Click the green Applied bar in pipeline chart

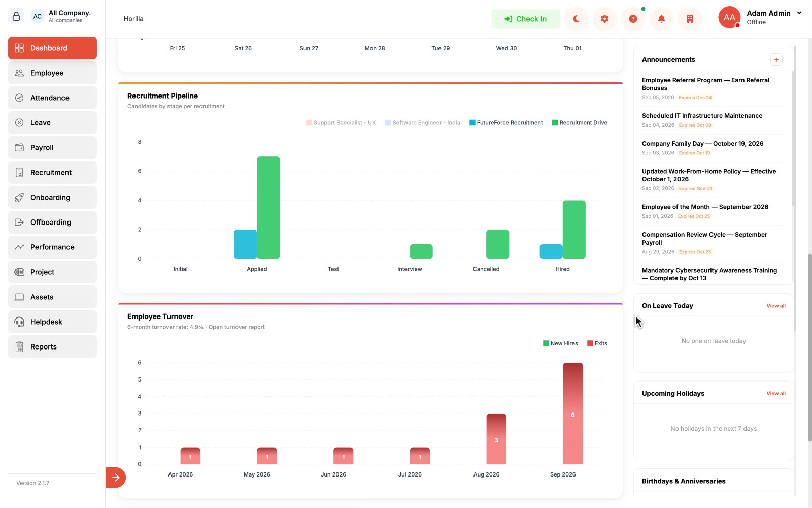click(268, 208)
